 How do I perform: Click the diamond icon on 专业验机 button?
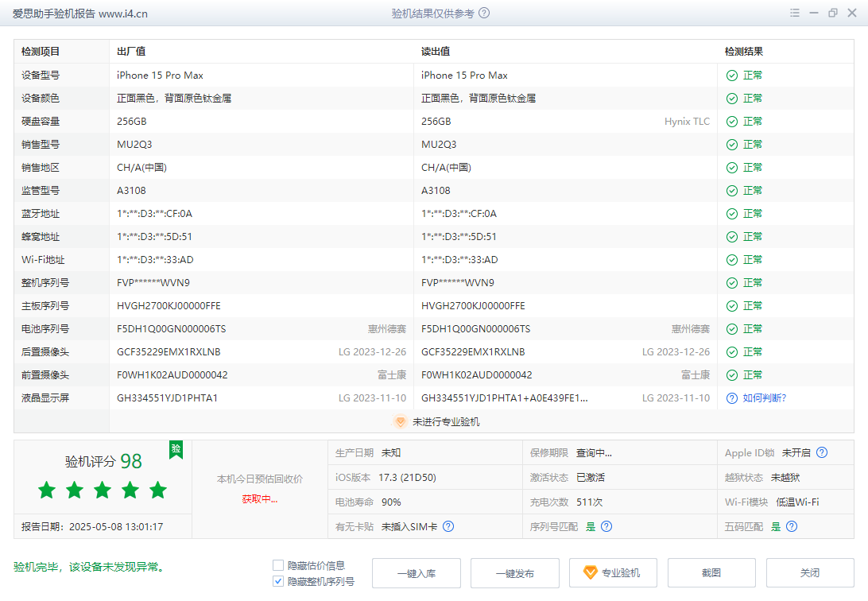coord(590,572)
